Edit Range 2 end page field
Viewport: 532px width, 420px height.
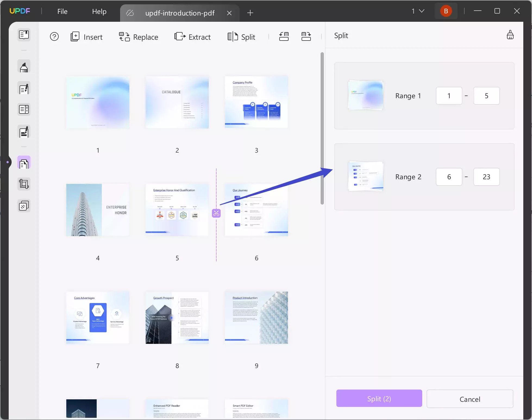tap(486, 177)
